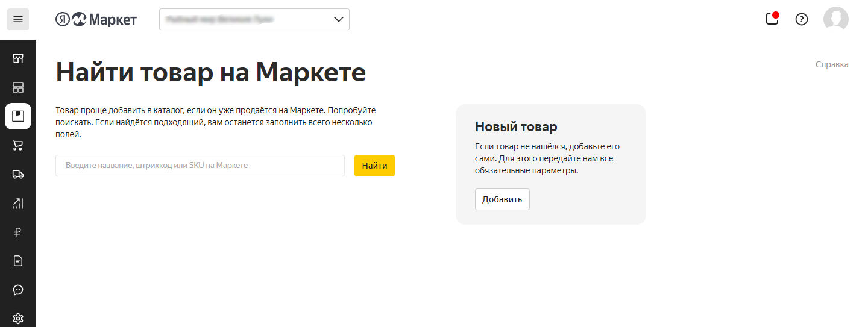Click the question mark help icon
This screenshot has height=327, width=868.
(x=801, y=19)
